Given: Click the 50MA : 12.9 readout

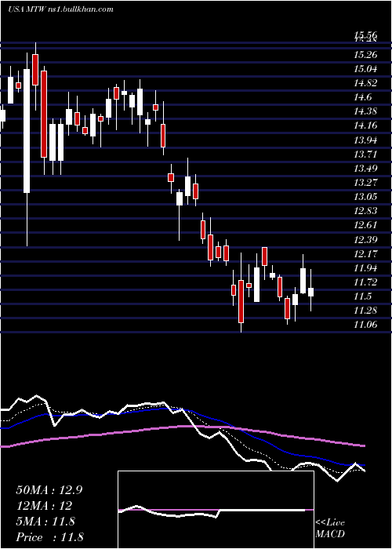Looking at the screenshot, I should (x=49, y=490).
